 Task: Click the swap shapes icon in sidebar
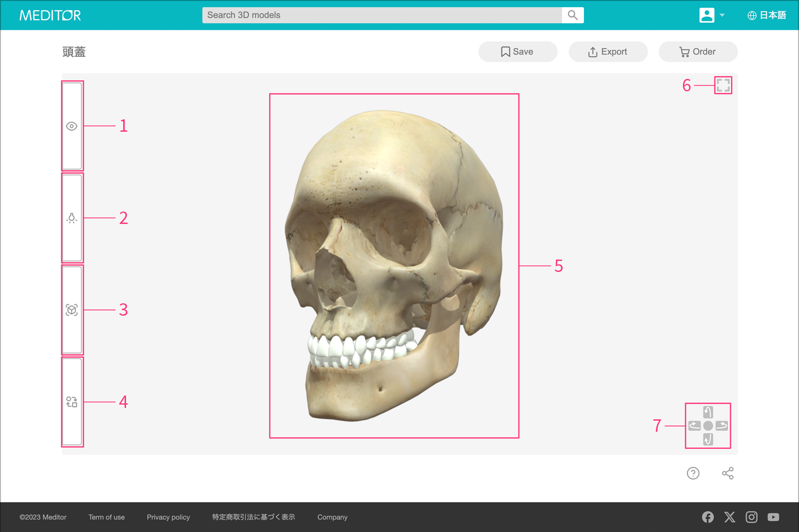pyautogui.click(x=72, y=402)
